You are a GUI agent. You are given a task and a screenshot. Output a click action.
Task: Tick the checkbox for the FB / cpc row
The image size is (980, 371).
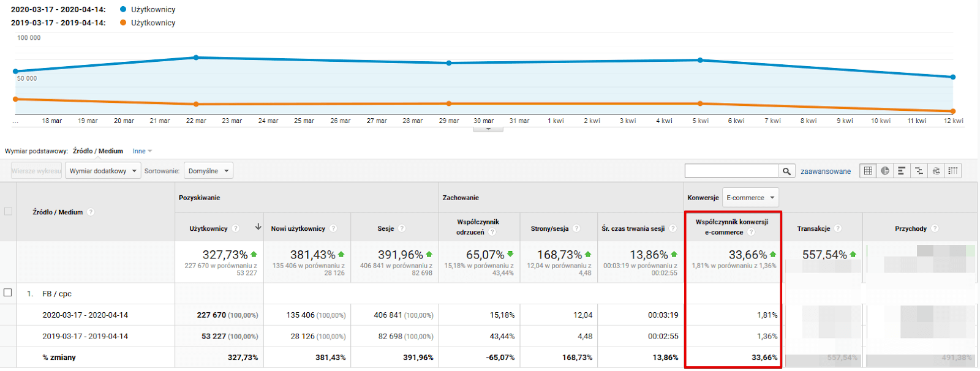[8, 293]
